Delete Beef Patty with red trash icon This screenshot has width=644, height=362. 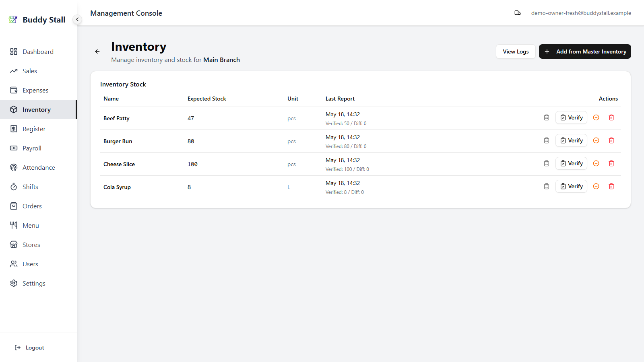611,117
